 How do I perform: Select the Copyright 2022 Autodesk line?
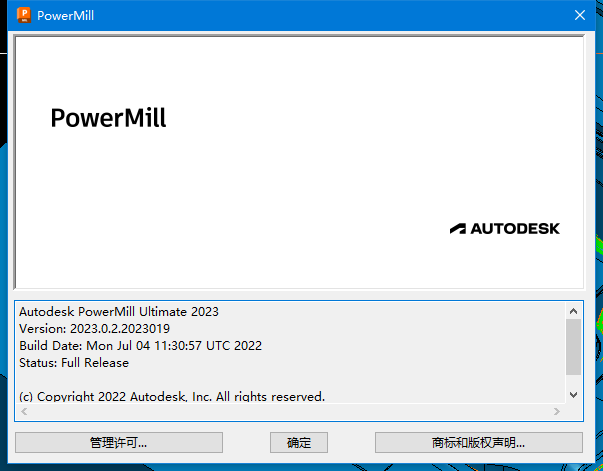[x=172, y=396]
